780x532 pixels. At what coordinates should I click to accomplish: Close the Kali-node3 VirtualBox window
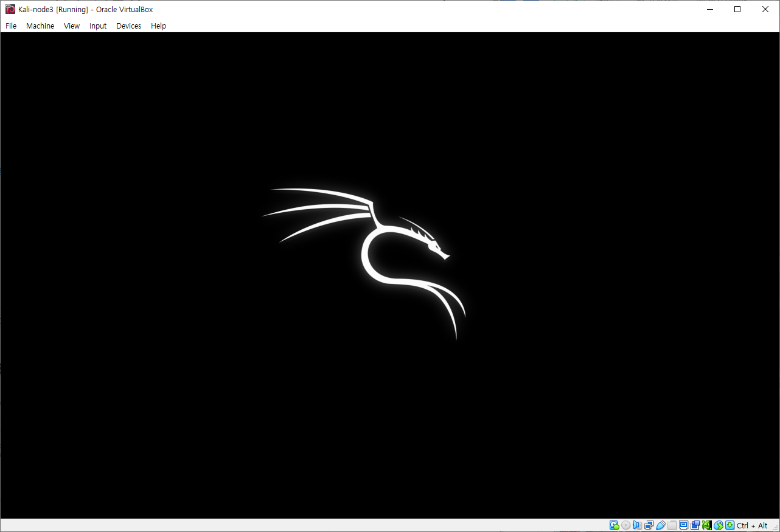coord(765,9)
